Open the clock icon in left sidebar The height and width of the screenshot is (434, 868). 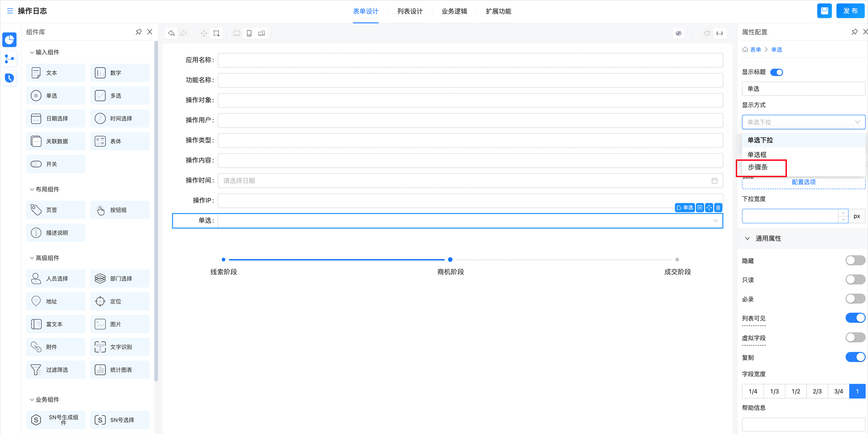(9, 78)
